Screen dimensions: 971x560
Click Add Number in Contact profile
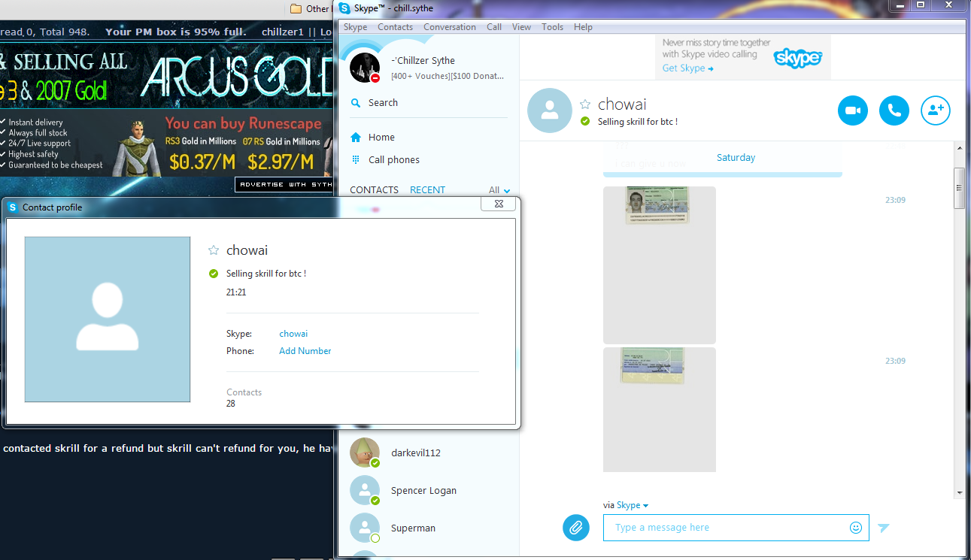[x=305, y=351]
